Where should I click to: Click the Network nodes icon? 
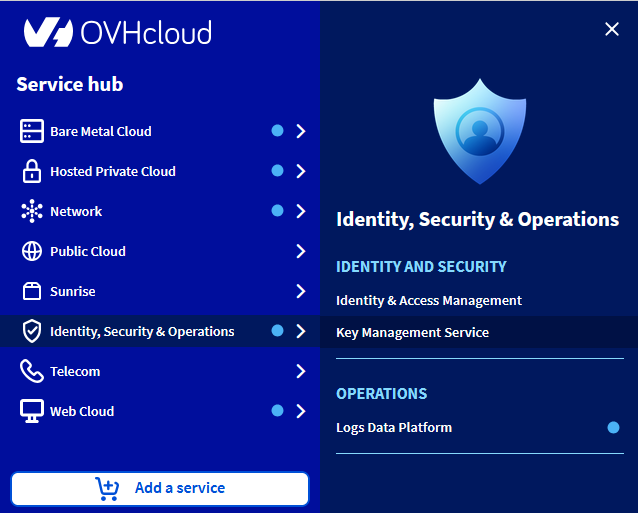[32, 211]
